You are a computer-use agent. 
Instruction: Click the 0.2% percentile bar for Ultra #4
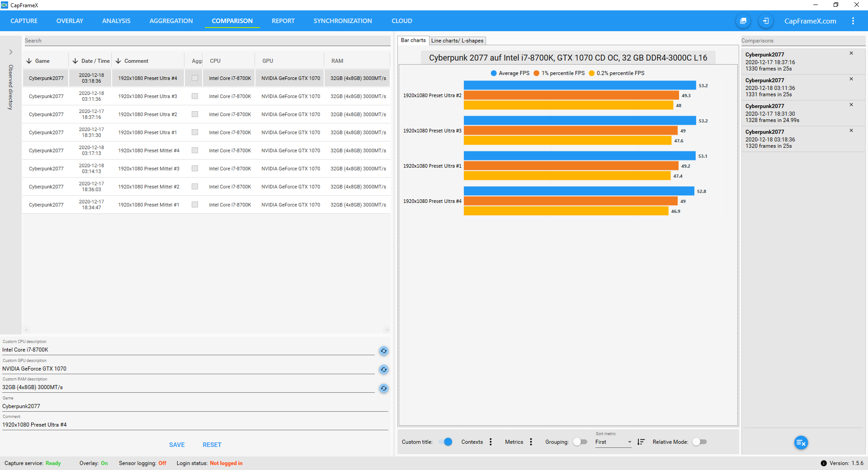click(566, 211)
